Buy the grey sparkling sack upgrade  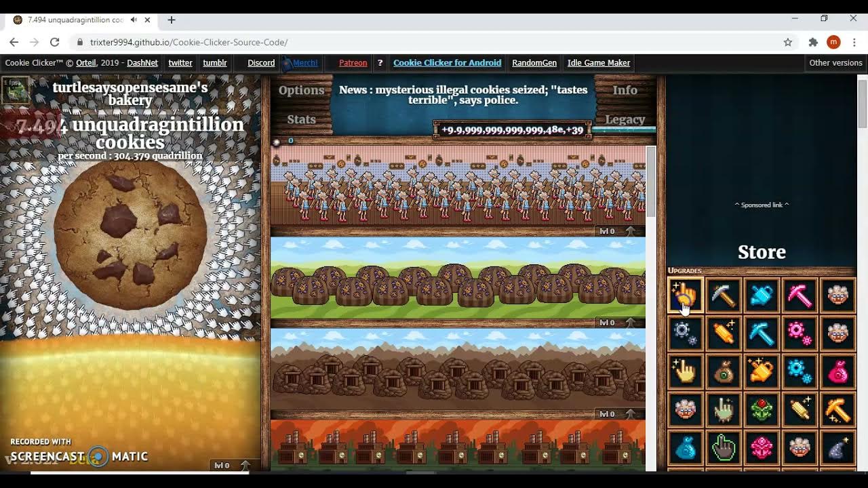point(837,447)
